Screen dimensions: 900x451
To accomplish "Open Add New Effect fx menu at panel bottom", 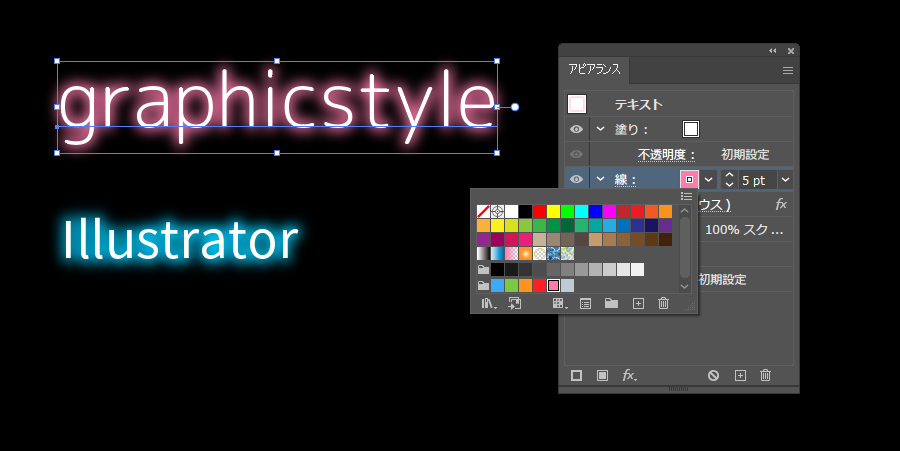I will pos(629,375).
